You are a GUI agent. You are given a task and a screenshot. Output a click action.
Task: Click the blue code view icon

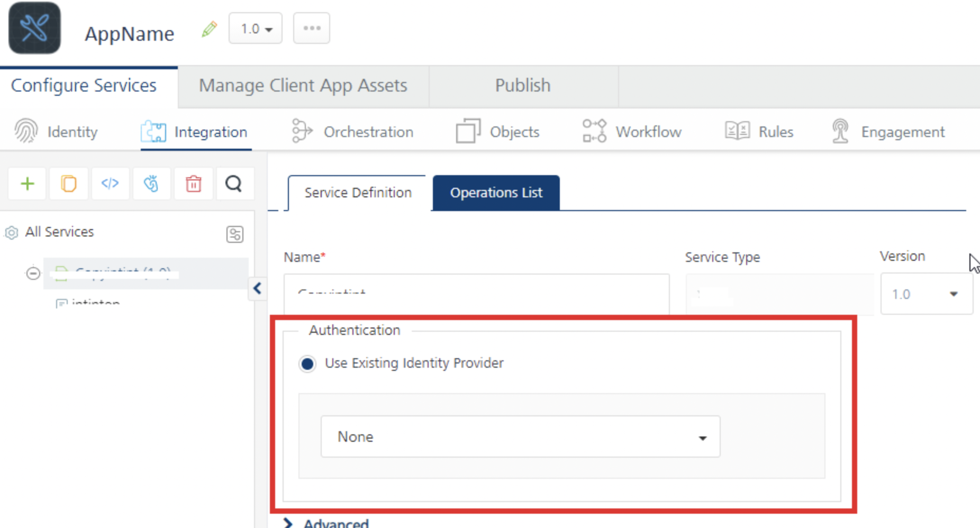110,184
